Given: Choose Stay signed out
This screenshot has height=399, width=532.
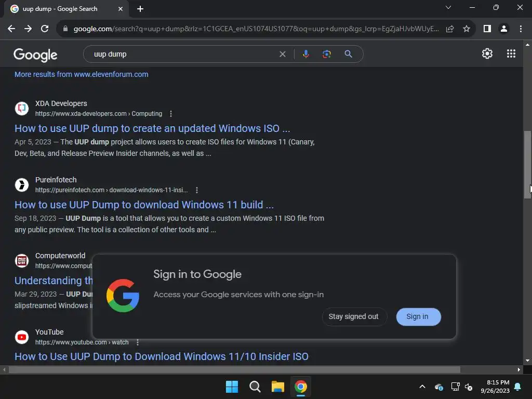Looking at the screenshot, I should point(353,316).
